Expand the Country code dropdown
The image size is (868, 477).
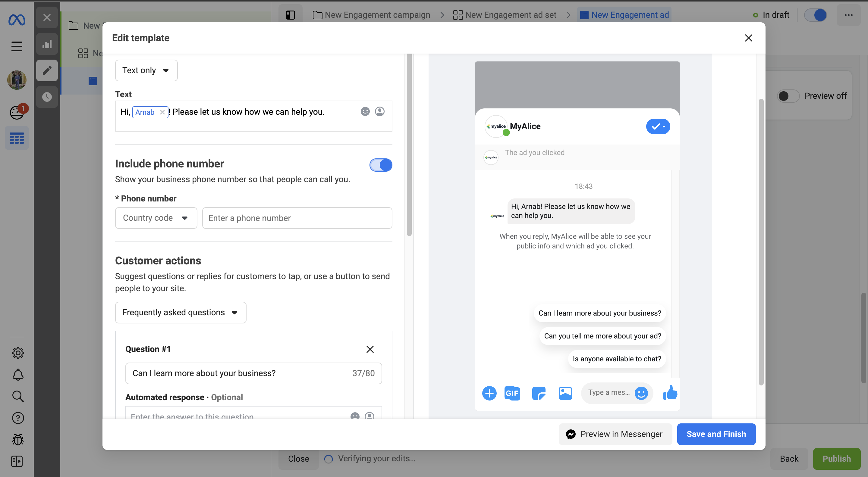(x=156, y=218)
